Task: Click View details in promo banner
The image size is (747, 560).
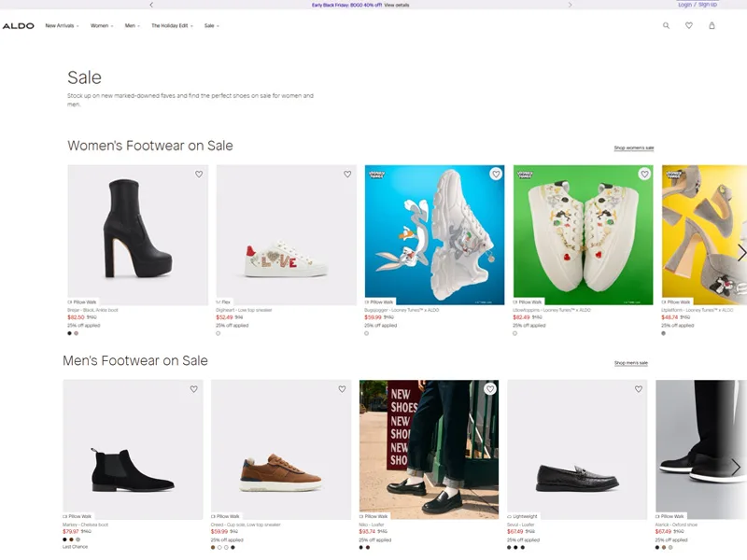Action: 396,5
